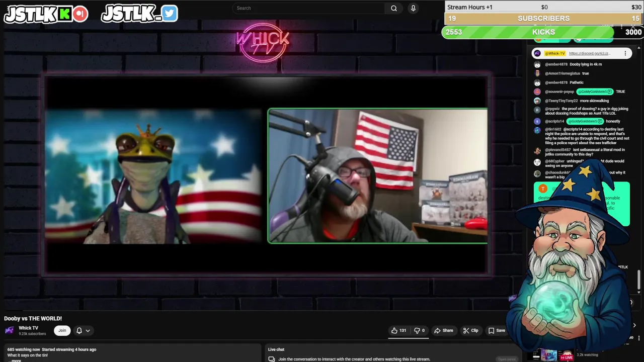Click @68Cypher avatar in chat
The height and width of the screenshot is (362, 644).
click(x=537, y=162)
